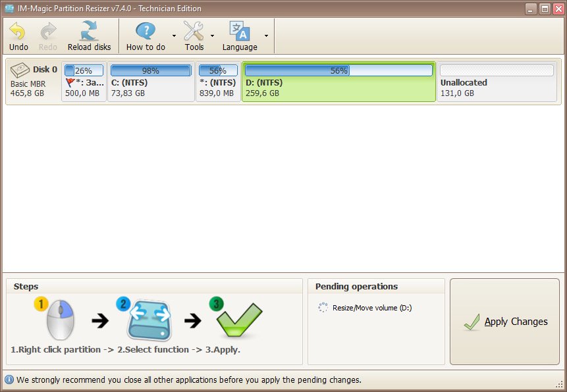Click the 839,0 MB partition usage bar
Image resolution: width=567 pixels, height=392 pixels.
coord(218,70)
